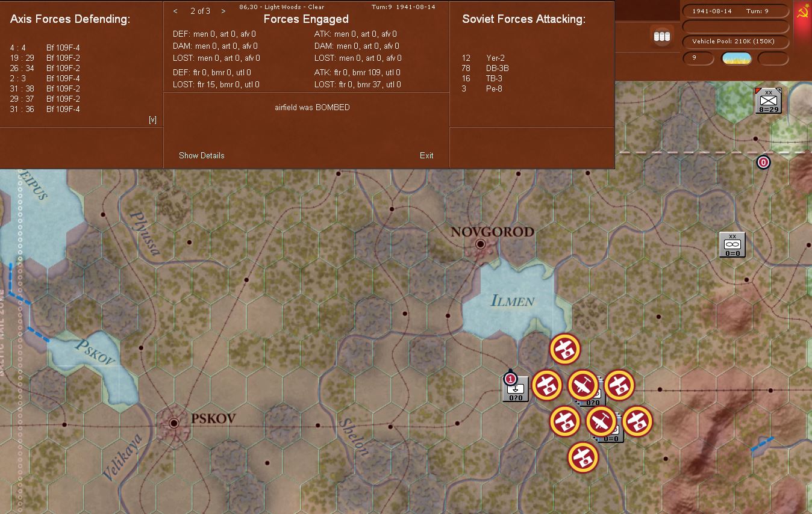This screenshot has height=514, width=812.
Task: Click 'airfield was BOMBED' result text
Action: 312,107
